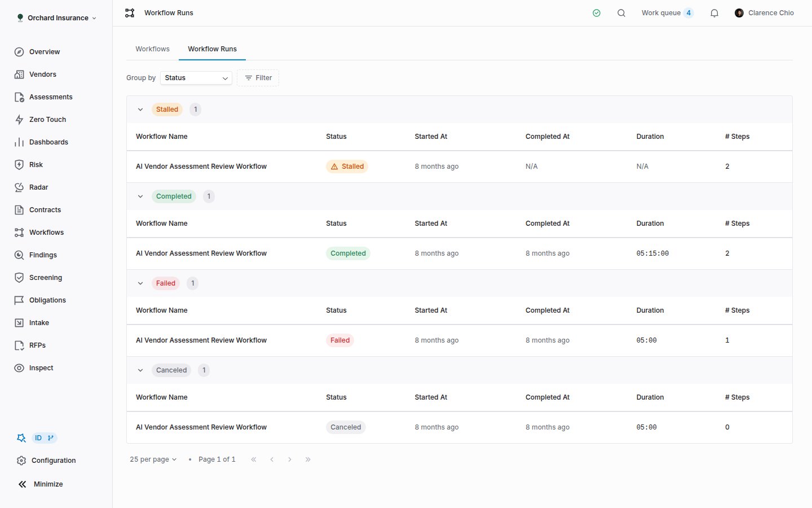This screenshot has width=812, height=508.
Task: Open search with magnifier icon
Action: pos(621,13)
